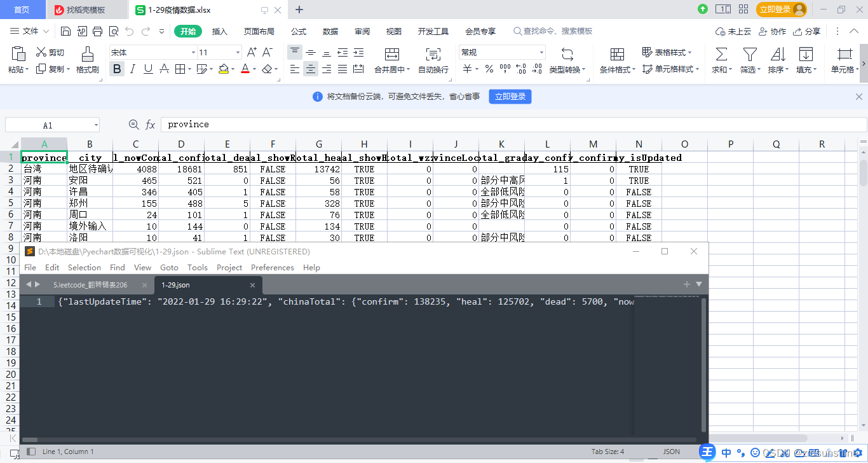868x463 pixels.
Task: Toggle horizontal center alignment
Action: pyautogui.click(x=311, y=69)
